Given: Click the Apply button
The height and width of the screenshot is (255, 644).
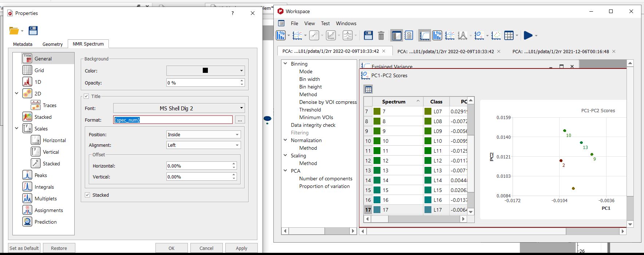Looking at the screenshot, I should click(241, 248).
